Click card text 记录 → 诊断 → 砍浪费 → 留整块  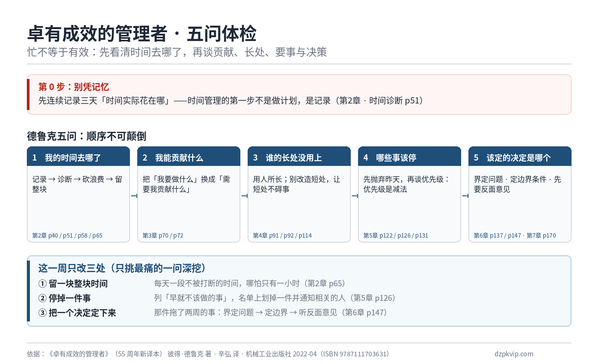coord(77,184)
